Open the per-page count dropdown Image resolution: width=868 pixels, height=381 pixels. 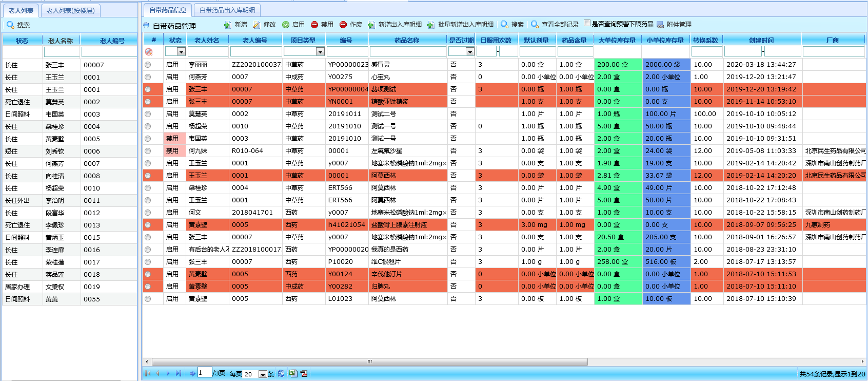pos(263,374)
